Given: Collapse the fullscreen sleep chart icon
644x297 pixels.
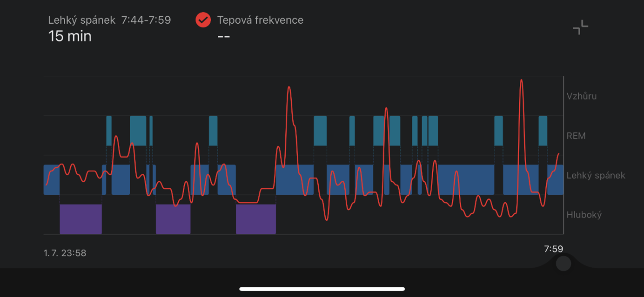Looking at the screenshot, I should [x=580, y=27].
